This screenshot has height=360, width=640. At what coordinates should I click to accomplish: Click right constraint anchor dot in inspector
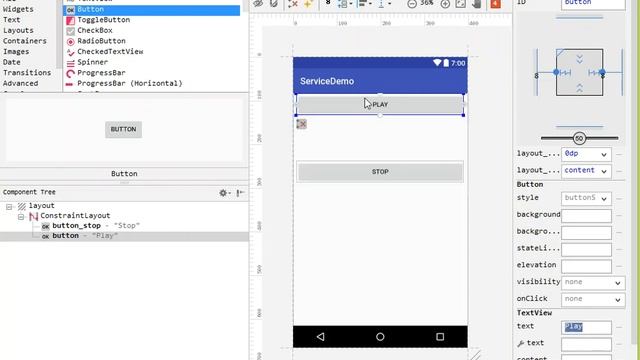pos(602,72)
